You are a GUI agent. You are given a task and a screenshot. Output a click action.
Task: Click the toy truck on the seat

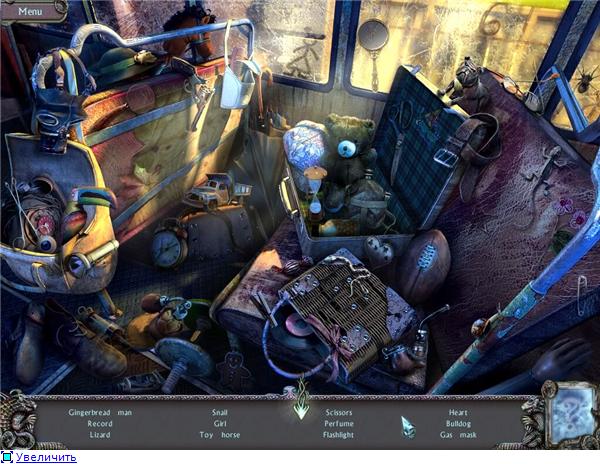click(214, 191)
